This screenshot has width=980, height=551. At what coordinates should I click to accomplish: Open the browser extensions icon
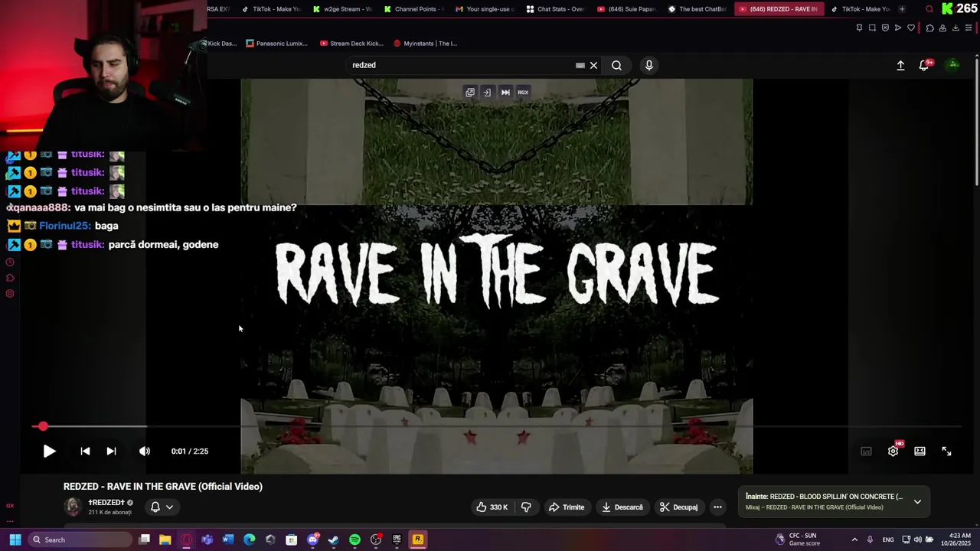tap(929, 28)
